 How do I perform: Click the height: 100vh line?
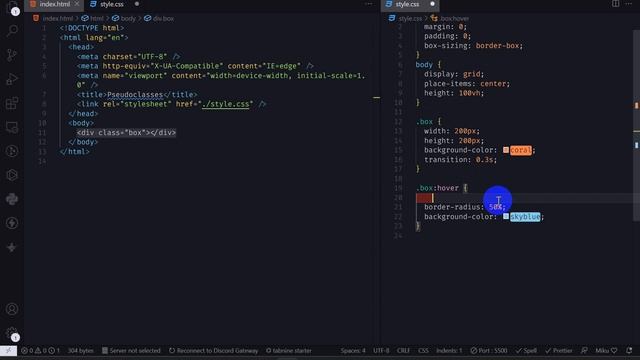pos(453,93)
